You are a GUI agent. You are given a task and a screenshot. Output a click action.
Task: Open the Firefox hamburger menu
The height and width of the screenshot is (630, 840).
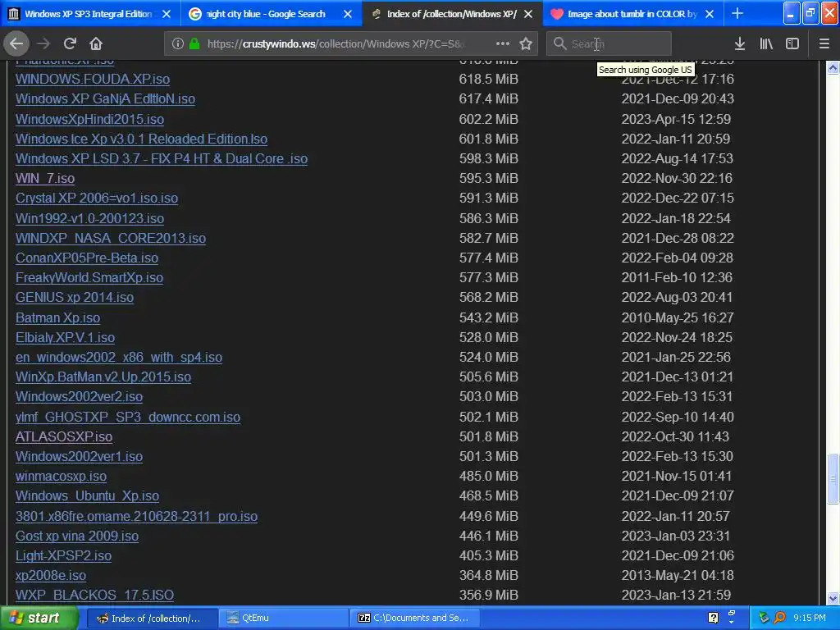point(824,44)
